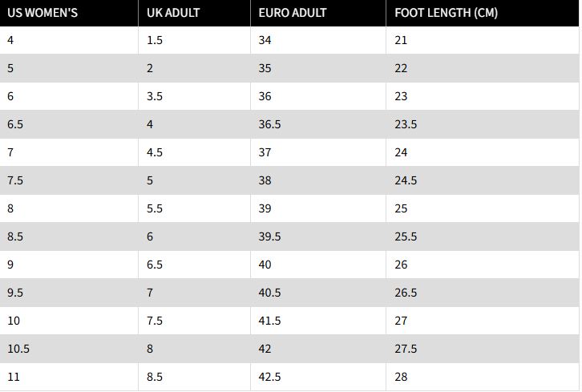Click the FOOT LENGTH (CM) column header
This screenshot has height=392, width=582.
pos(447,13)
